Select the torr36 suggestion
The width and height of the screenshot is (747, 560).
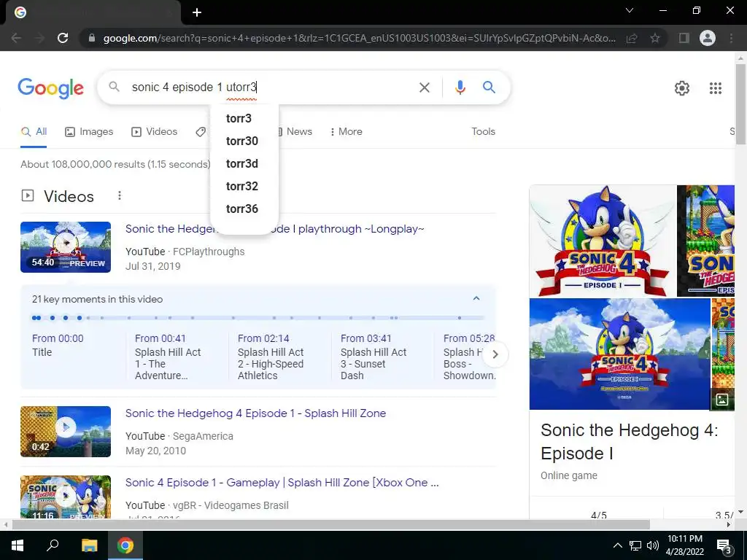(244, 209)
